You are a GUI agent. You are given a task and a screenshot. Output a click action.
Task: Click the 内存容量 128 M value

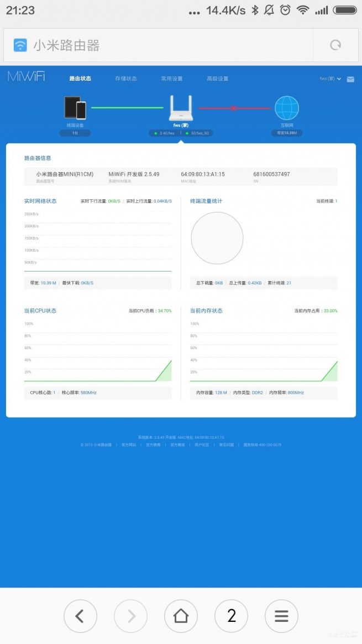tap(221, 393)
